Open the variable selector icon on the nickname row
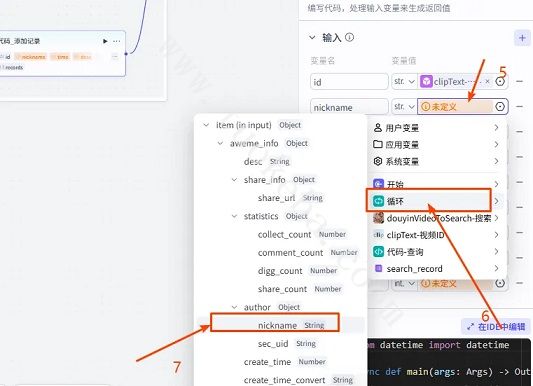 (x=500, y=107)
